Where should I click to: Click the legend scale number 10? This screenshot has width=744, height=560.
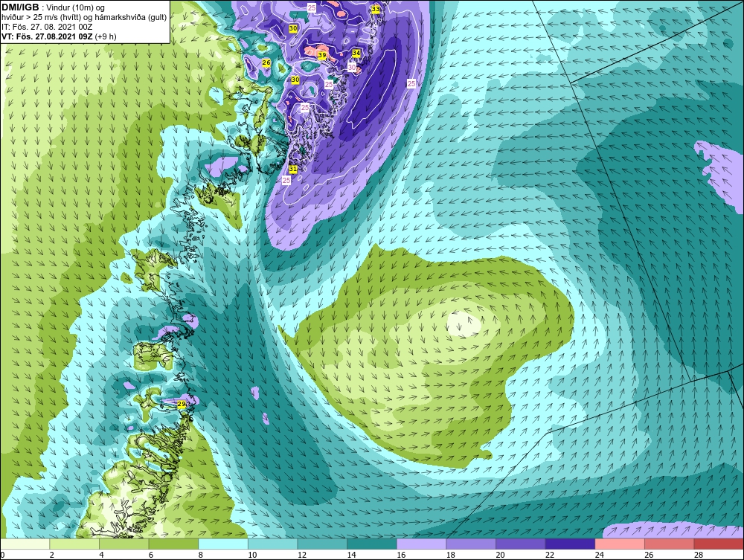click(x=252, y=555)
